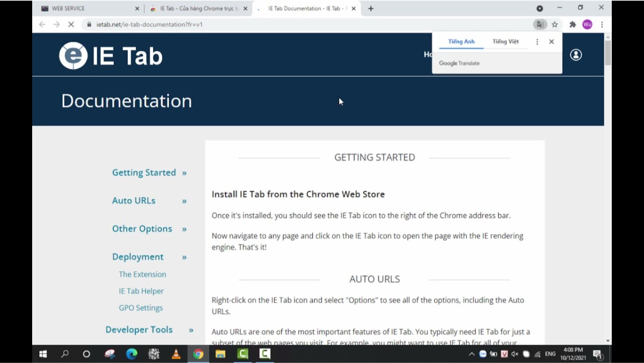Click the translate icon in the address bar
644x363 pixels.
click(540, 24)
